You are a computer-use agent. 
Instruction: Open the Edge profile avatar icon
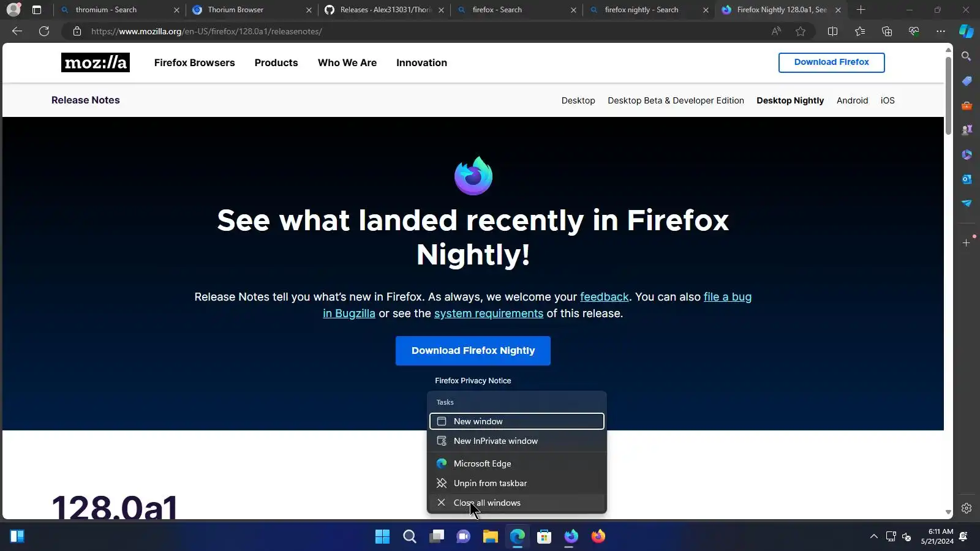click(x=13, y=10)
